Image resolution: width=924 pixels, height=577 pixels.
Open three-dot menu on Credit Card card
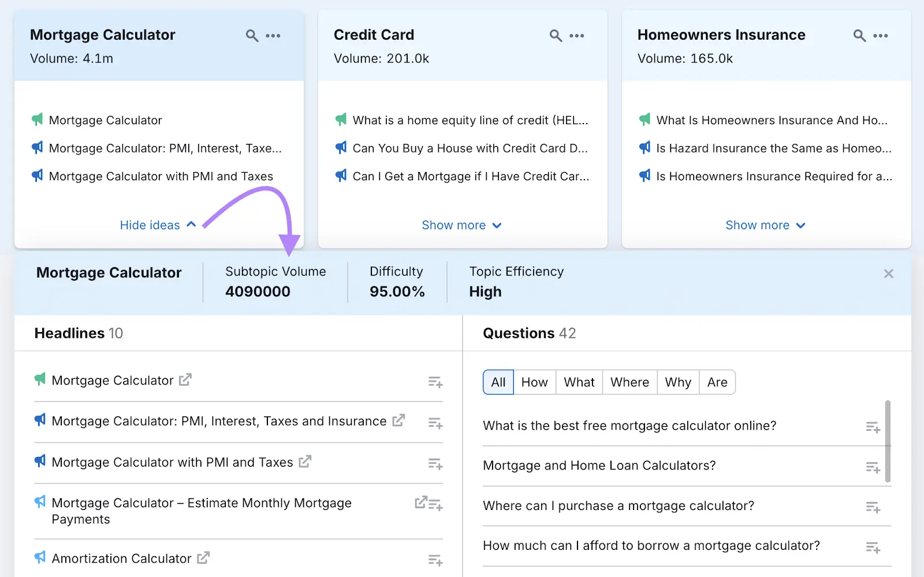[576, 36]
